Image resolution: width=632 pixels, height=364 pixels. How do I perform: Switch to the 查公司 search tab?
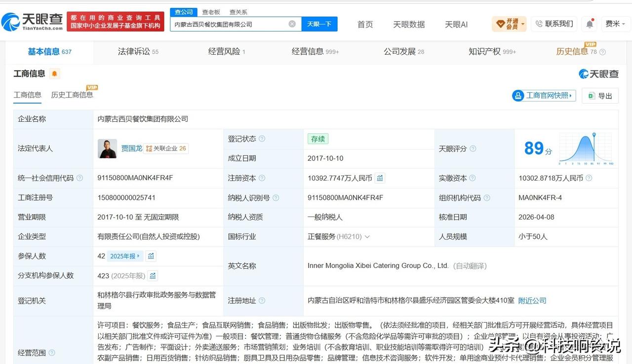click(184, 12)
